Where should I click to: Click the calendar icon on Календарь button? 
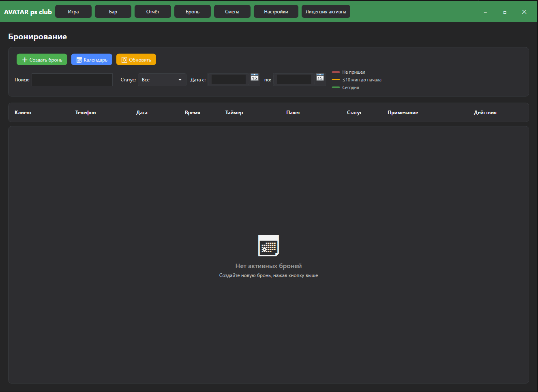(x=79, y=60)
